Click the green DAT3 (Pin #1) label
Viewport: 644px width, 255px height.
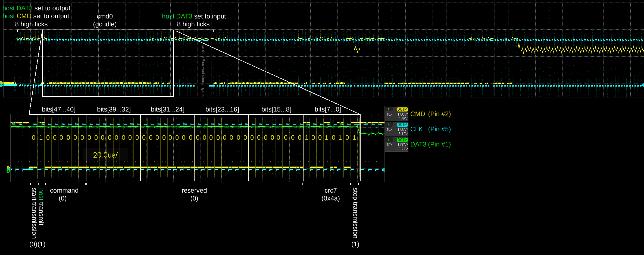tap(430, 144)
